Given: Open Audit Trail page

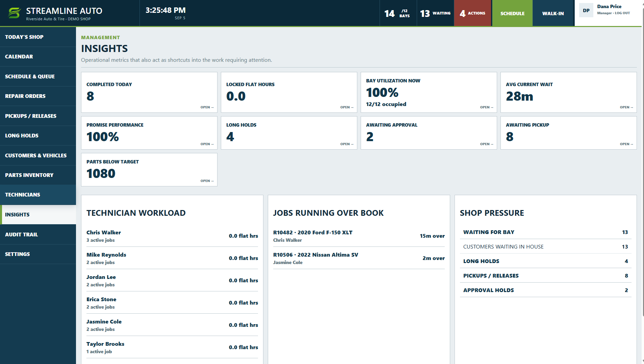Looking at the screenshot, I should pos(38,234).
